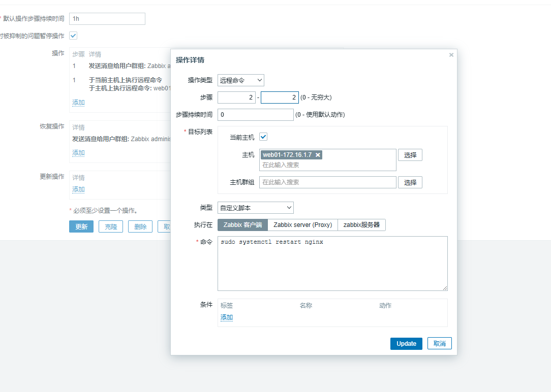The height and width of the screenshot is (392, 551).
Task: Click the step start field containing 2
Action: tap(236, 97)
